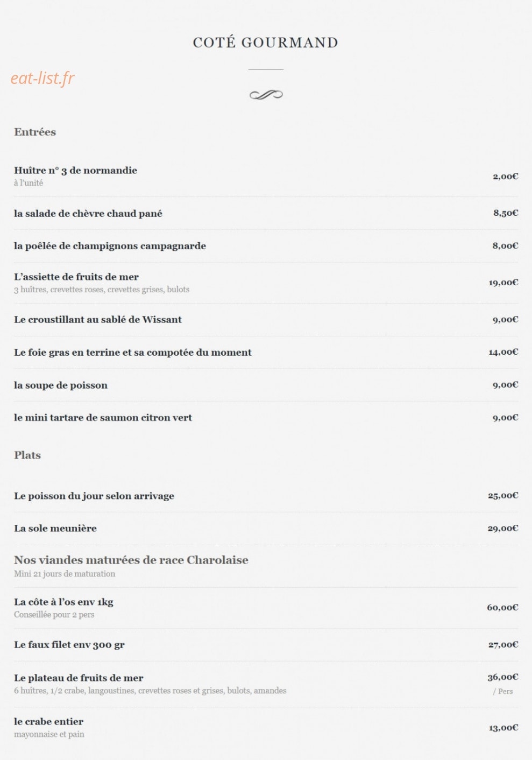This screenshot has height=760, width=532.
Task: Click the decorative swirl ornament under title
Action: [x=266, y=95]
